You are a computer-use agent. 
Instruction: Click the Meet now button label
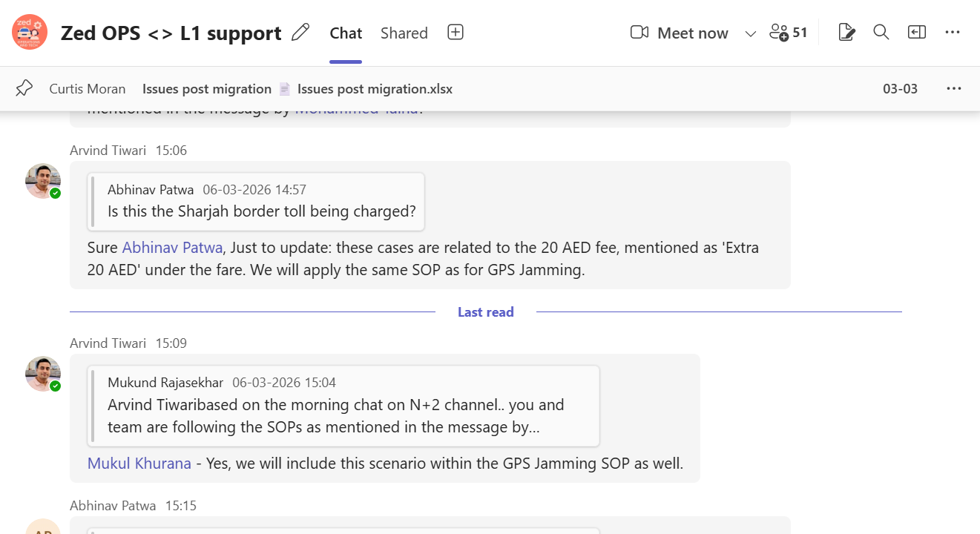[x=693, y=33]
